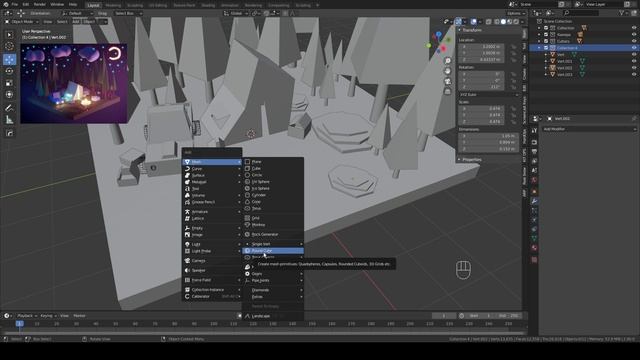Click the viewport zoom magnifier icon
Viewport: 640px width, 360px height.
click(x=448, y=60)
